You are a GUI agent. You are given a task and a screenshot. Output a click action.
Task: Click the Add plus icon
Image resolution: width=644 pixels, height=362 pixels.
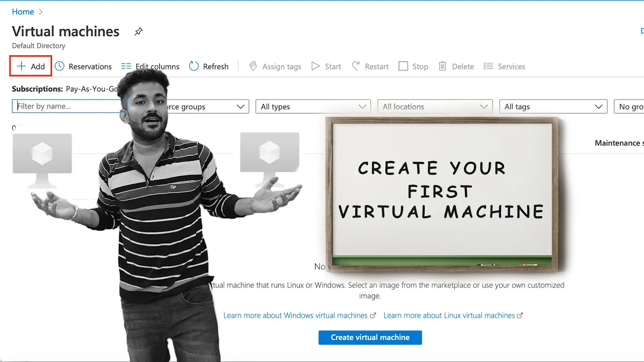[x=21, y=66]
